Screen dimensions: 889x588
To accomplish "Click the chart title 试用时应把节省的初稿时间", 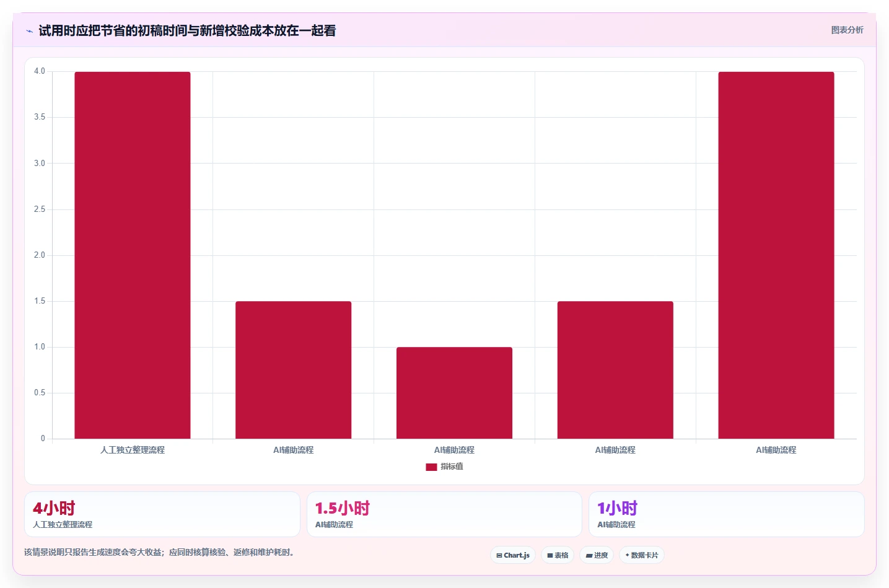I will coord(187,30).
